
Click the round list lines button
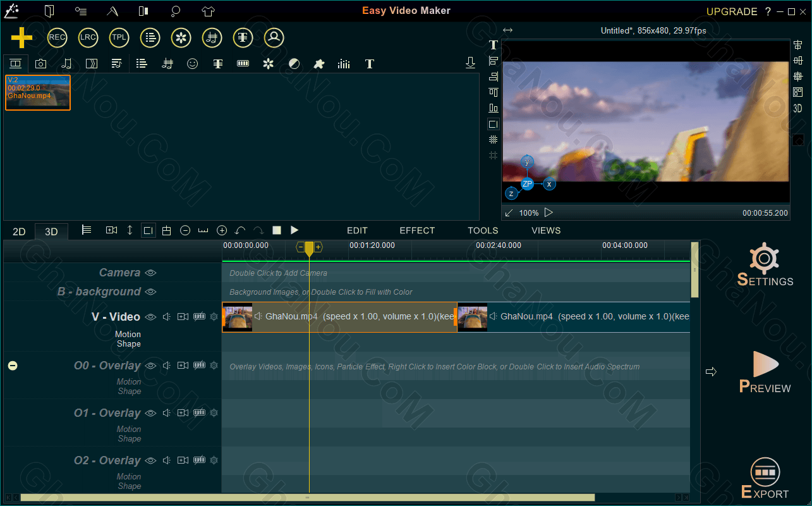[150, 38]
